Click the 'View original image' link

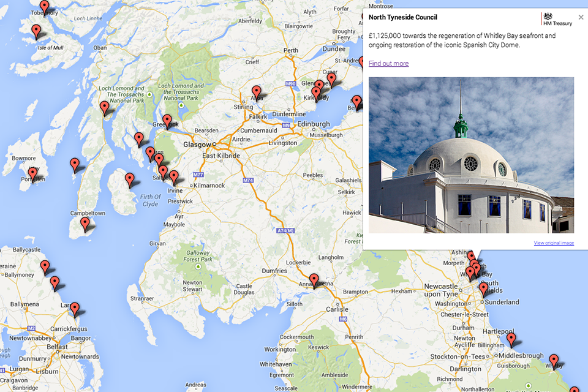pos(554,243)
